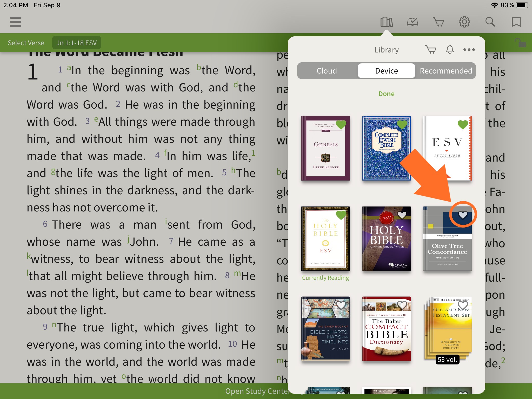Favorite the Bible Speaks Today set heart
The image size is (532, 399).
tap(463, 305)
